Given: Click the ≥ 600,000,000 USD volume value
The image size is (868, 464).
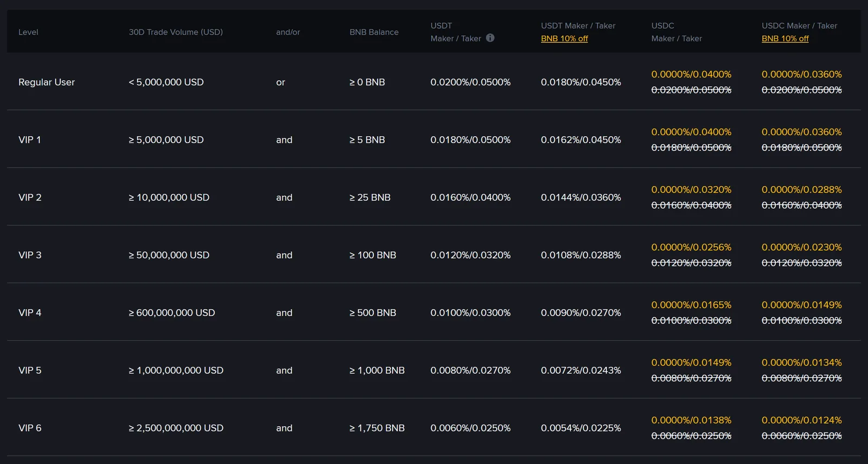Looking at the screenshot, I should click(x=171, y=313).
